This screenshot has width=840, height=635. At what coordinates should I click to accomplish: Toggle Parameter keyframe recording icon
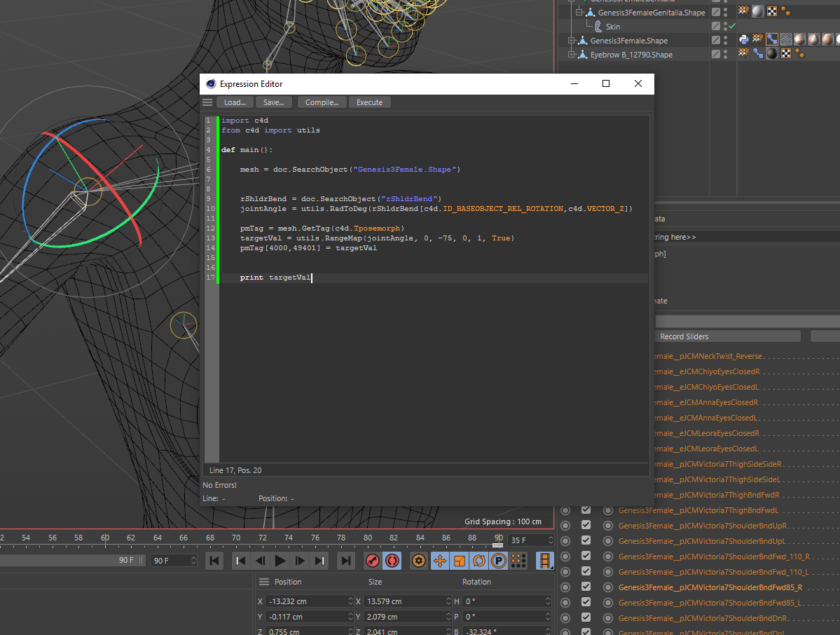499,561
